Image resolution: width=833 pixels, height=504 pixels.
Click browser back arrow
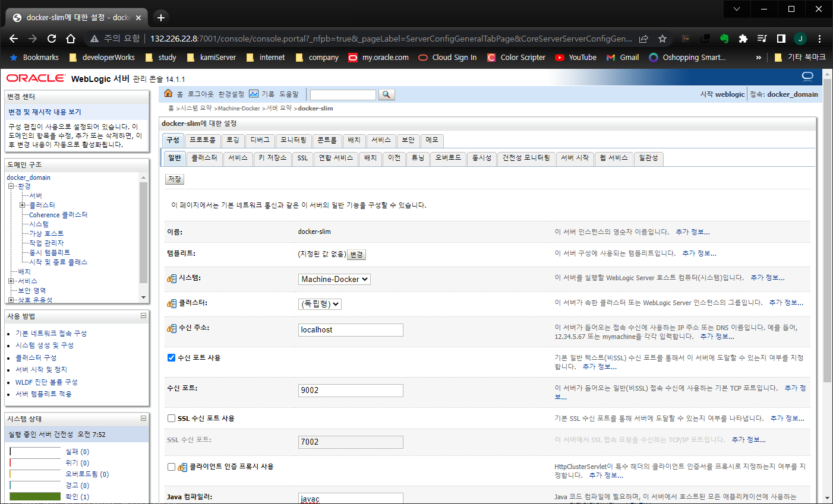click(14, 39)
